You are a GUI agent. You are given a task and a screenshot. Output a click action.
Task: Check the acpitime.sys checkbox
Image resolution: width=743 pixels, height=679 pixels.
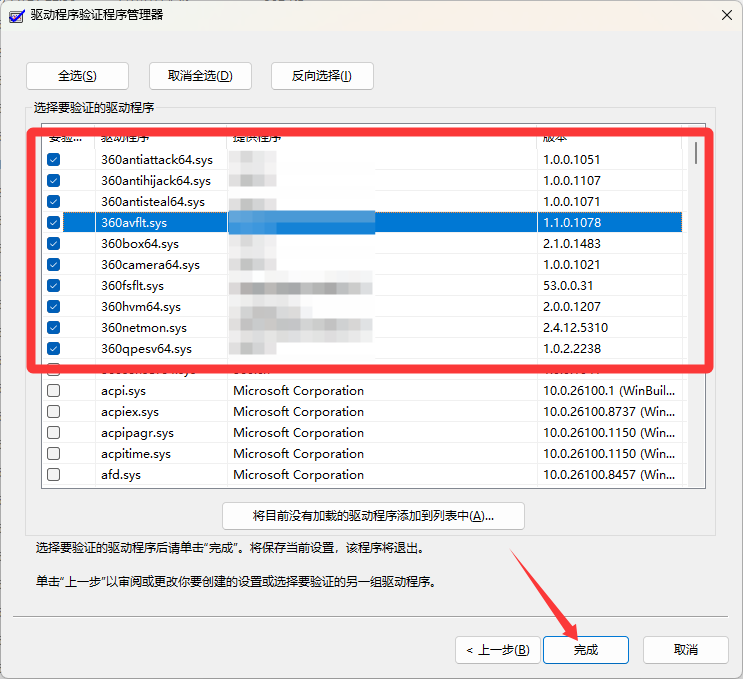tap(54, 453)
